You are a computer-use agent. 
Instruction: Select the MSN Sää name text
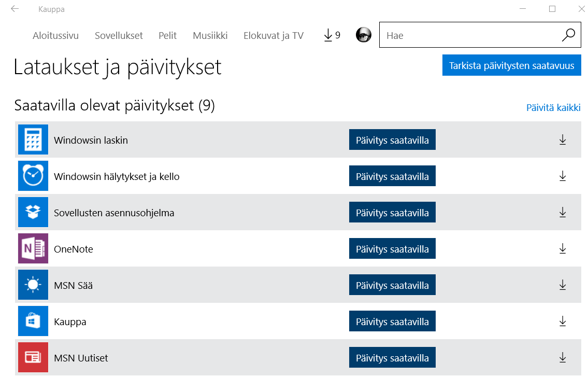click(73, 285)
